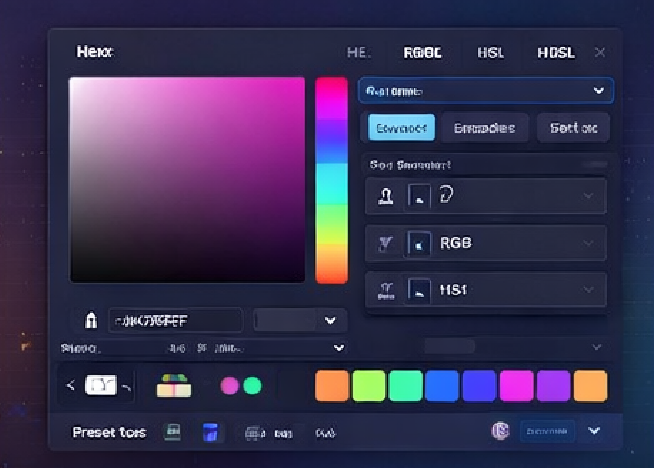Toggle the square box in the HSL row
This screenshot has height=468, width=654.
point(419,290)
